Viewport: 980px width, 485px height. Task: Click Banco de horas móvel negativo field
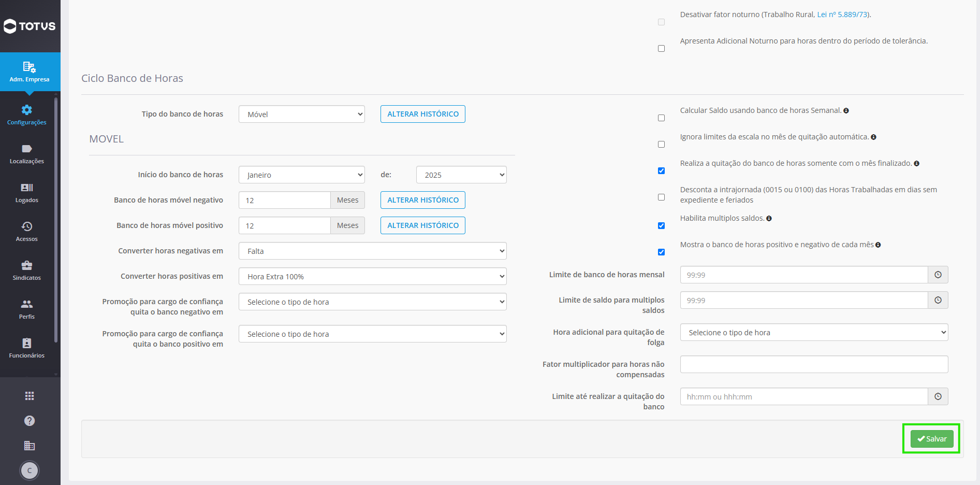pyautogui.click(x=285, y=200)
